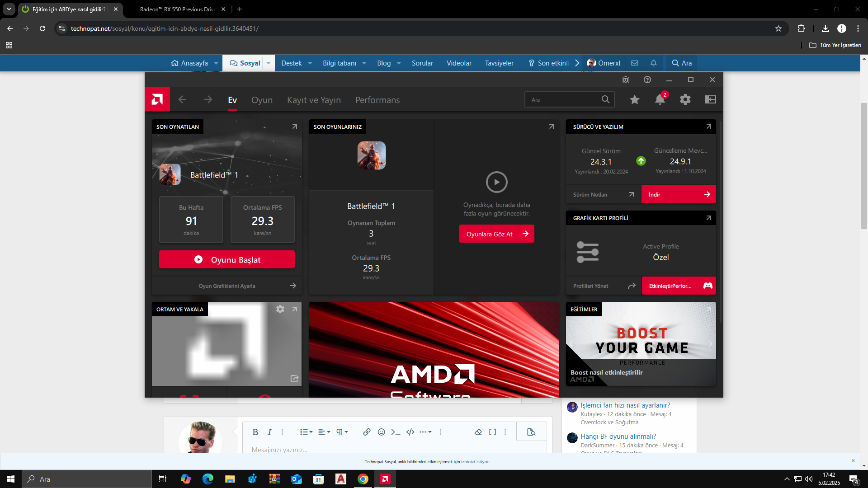Screen dimensions: 868x488
Task: Switch to the Performans tab
Action: click(377, 100)
